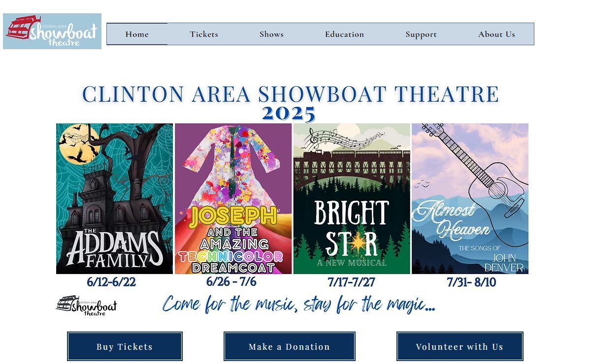
Task: Click the Buy Tickets button
Action: coord(125,346)
